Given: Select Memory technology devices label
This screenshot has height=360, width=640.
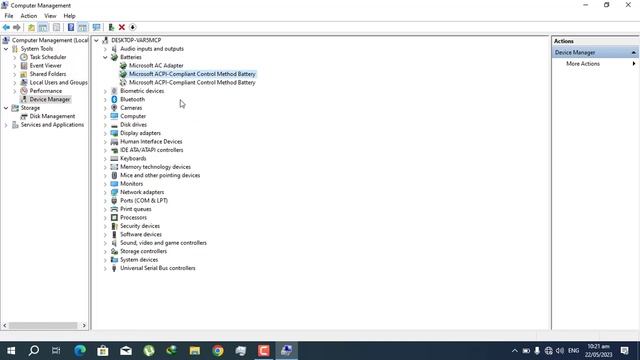Looking at the screenshot, I should click(155, 167).
